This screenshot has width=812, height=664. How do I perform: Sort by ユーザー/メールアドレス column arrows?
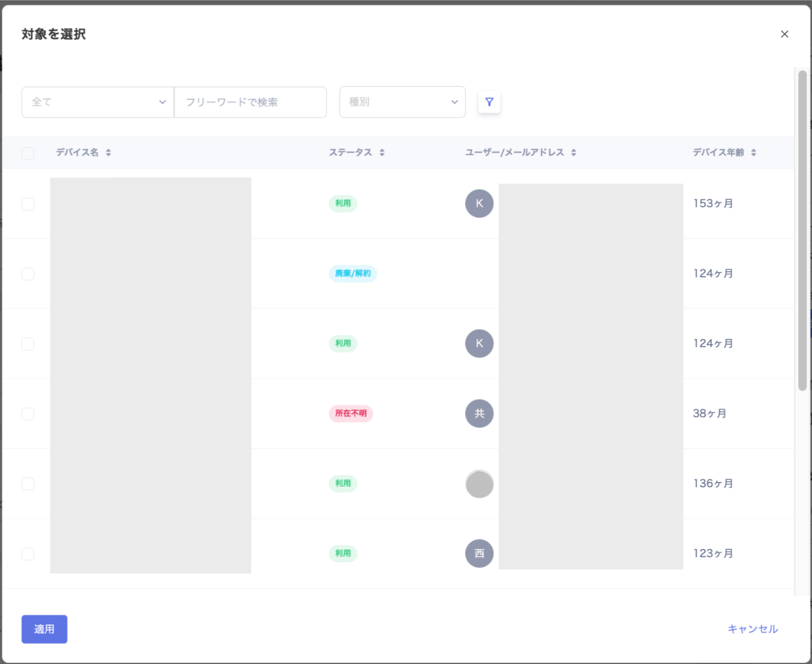[x=574, y=153]
